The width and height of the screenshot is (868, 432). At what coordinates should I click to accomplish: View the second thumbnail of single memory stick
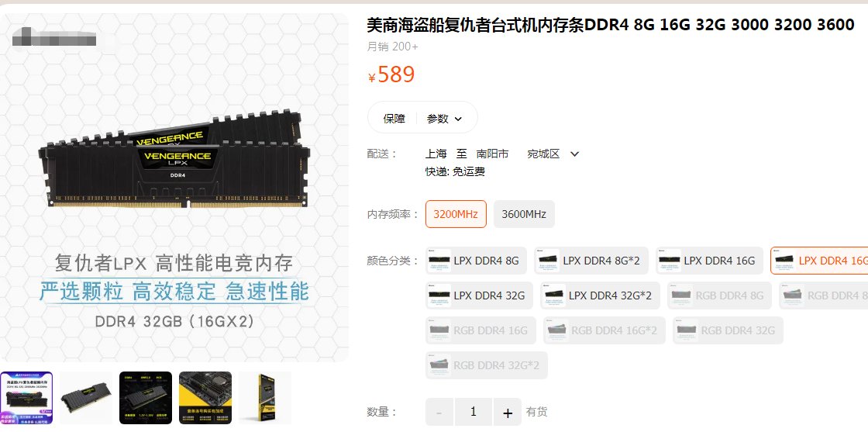coord(86,398)
